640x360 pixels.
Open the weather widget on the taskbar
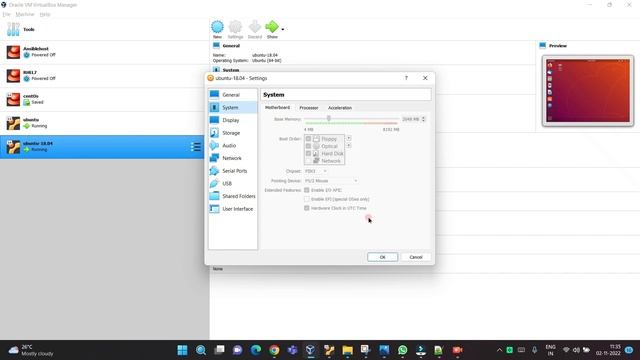[x=31, y=350]
